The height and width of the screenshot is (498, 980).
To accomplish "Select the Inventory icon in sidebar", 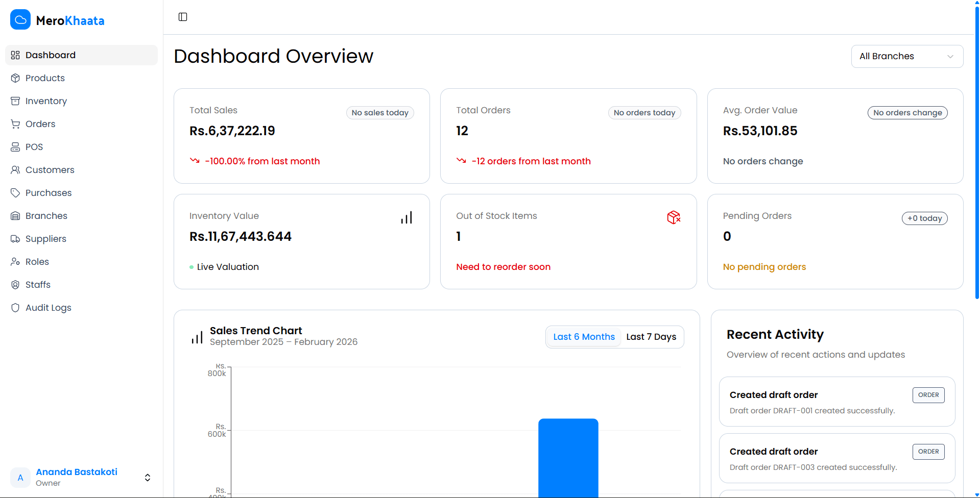I will pos(16,101).
